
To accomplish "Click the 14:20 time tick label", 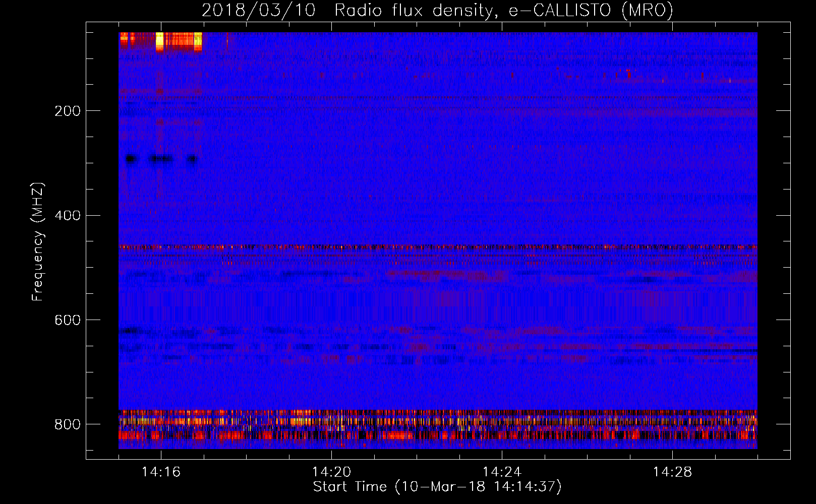I will (331, 472).
